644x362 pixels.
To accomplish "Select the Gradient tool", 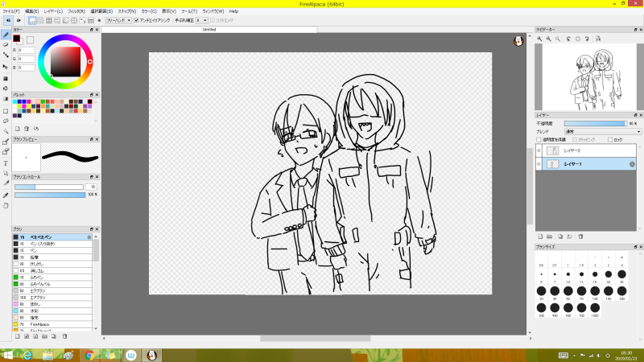I will tap(6, 98).
